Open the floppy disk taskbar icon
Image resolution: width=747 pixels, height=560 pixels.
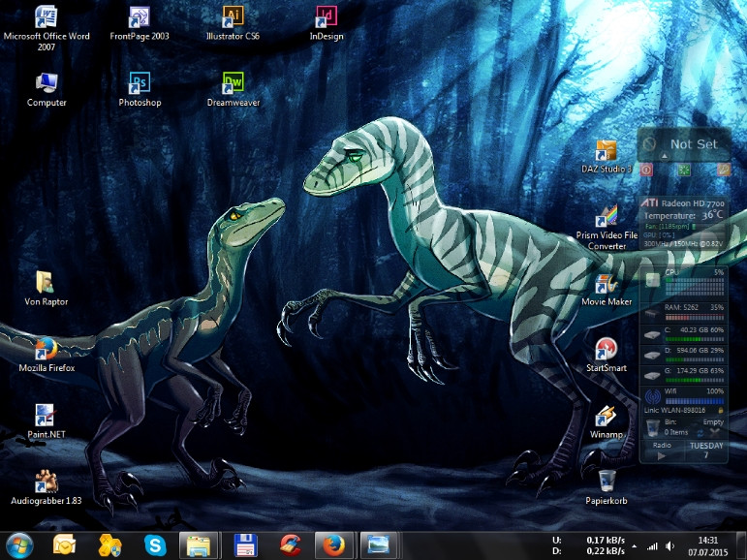pyautogui.click(x=246, y=545)
